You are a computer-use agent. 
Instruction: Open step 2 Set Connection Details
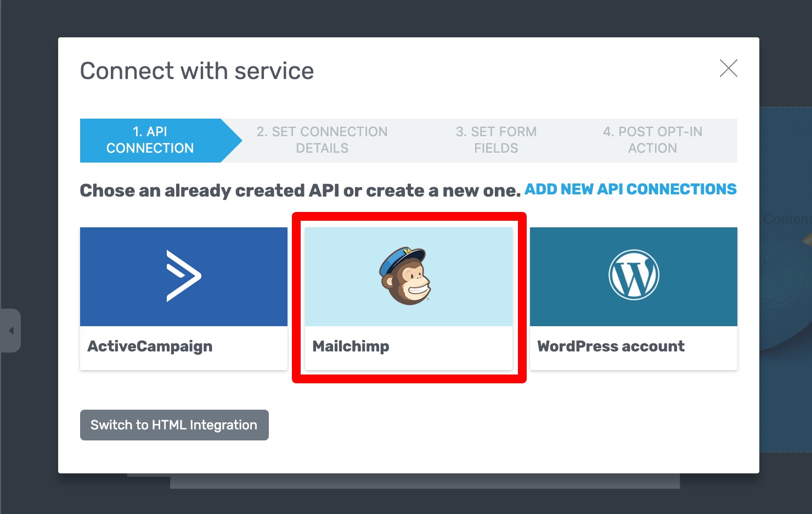pos(322,140)
